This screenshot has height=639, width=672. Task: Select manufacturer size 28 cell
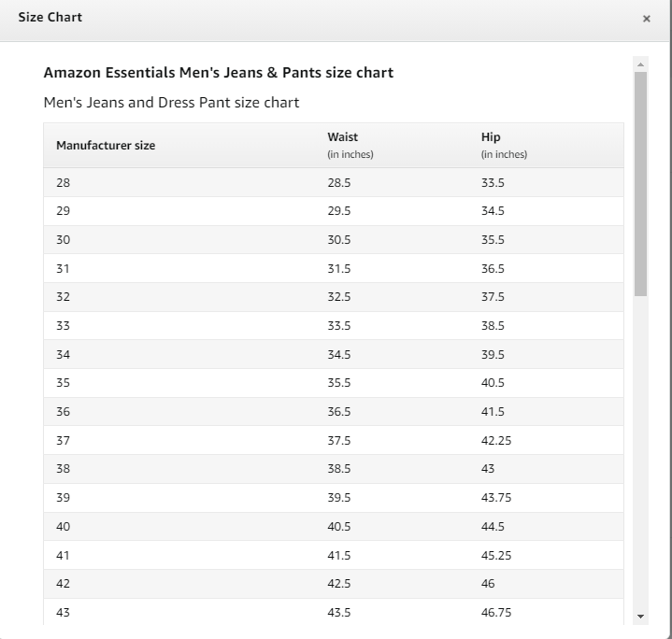[x=63, y=182]
